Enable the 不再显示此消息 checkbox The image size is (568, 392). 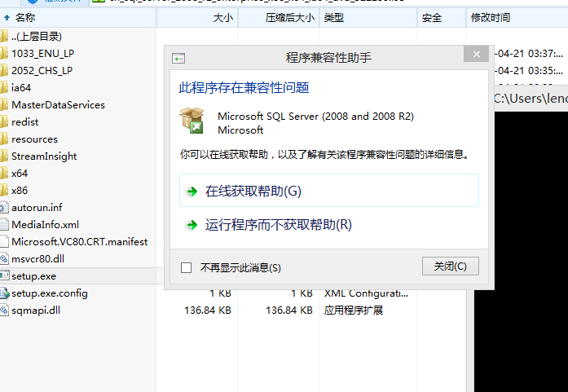coord(186,267)
